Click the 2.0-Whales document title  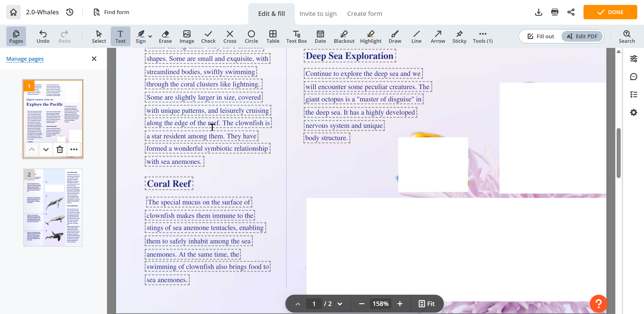click(42, 12)
